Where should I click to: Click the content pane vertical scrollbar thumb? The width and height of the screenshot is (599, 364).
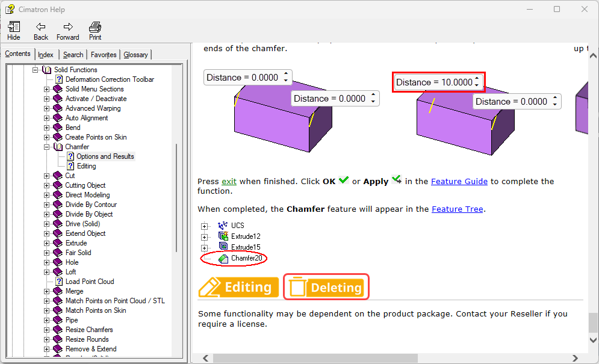coord(593,323)
